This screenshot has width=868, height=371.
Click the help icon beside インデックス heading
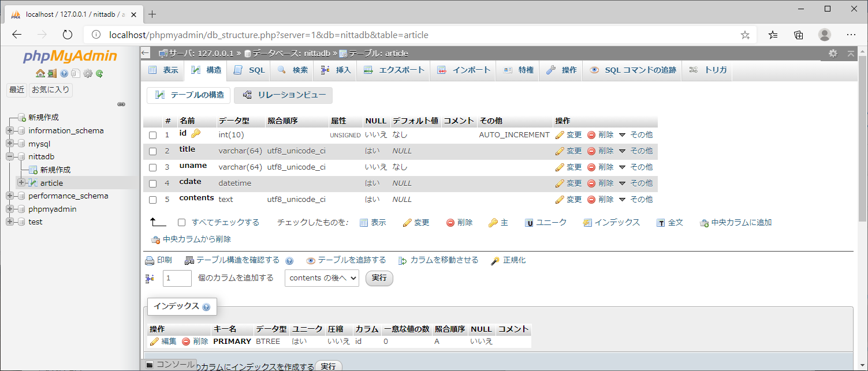pos(206,307)
